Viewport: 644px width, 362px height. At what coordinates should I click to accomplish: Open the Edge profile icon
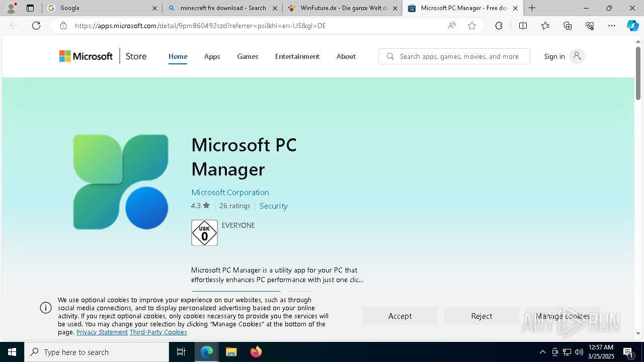pos(11,8)
